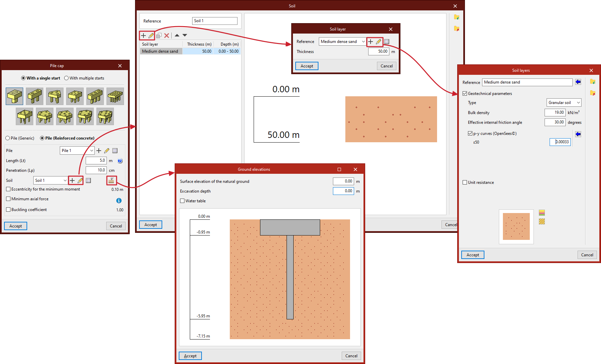Move the soil layer up
The height and width of the screenshot is (364, 601).
177,35
